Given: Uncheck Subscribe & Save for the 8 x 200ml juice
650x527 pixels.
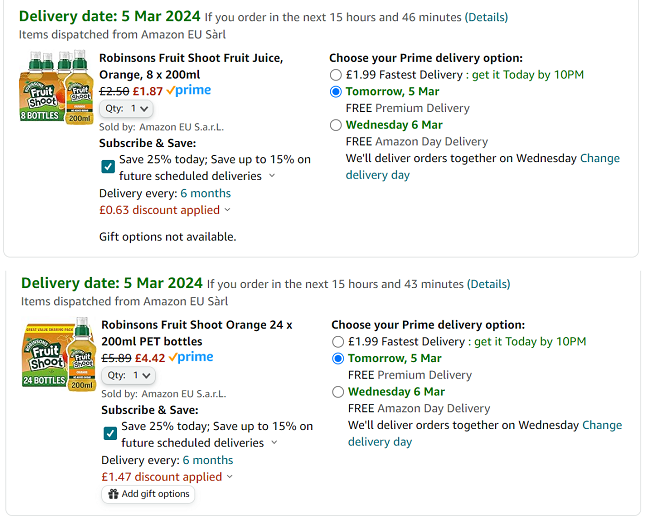Looking at the screenshot, I should (x=108, y=167).
